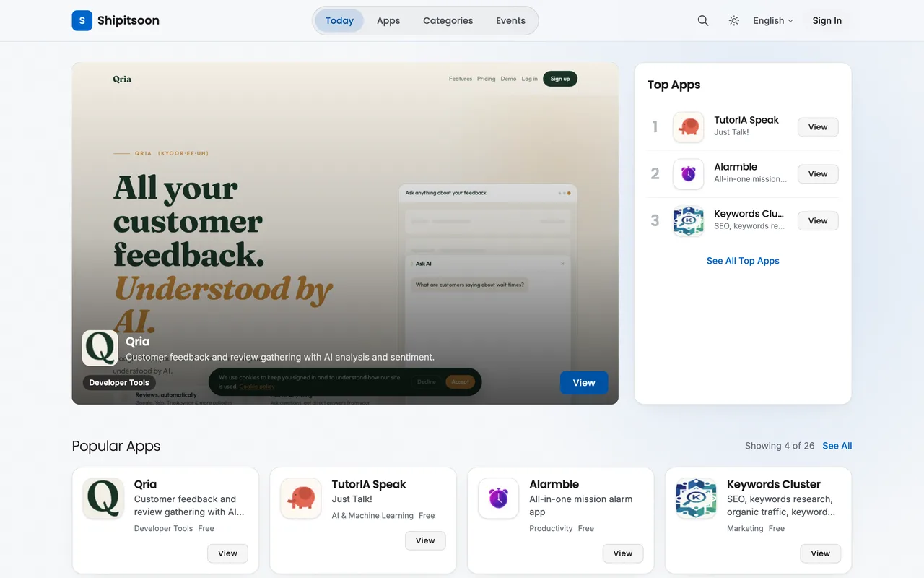Open See All Top Apps link
The height and width of the screenshot is (578, 924).
(743, 261)
